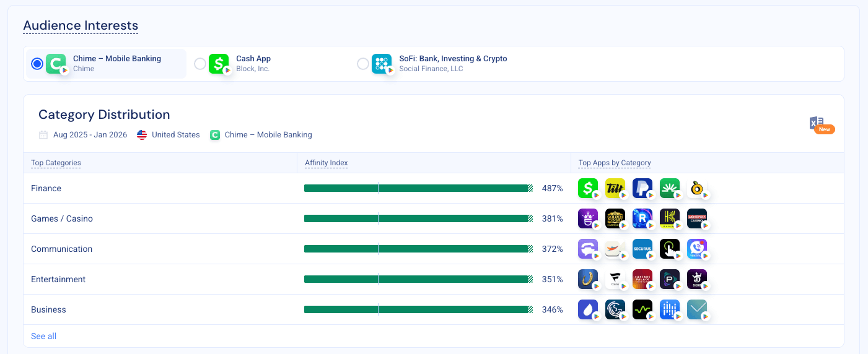Image resolution: width=868 pixels, height=354 pixels.
Task: Click the United States flag icon
Action: pos(142,134)
